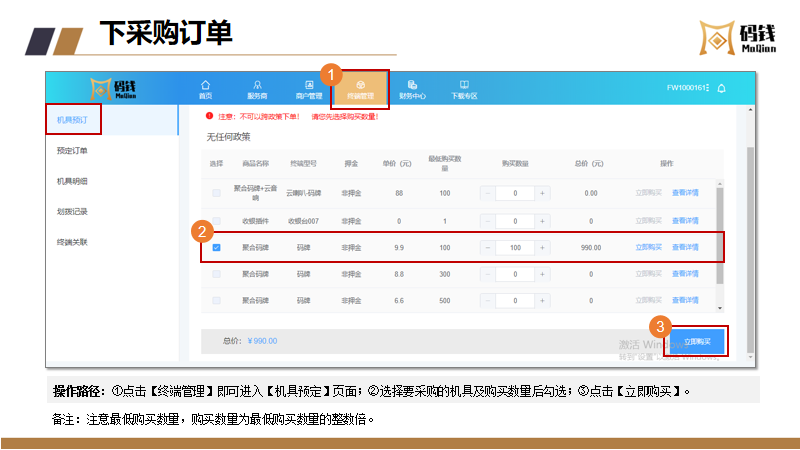Tick the 收银插件 row checkbox
This screenshot has width=800, height=450.
point(216,220)
